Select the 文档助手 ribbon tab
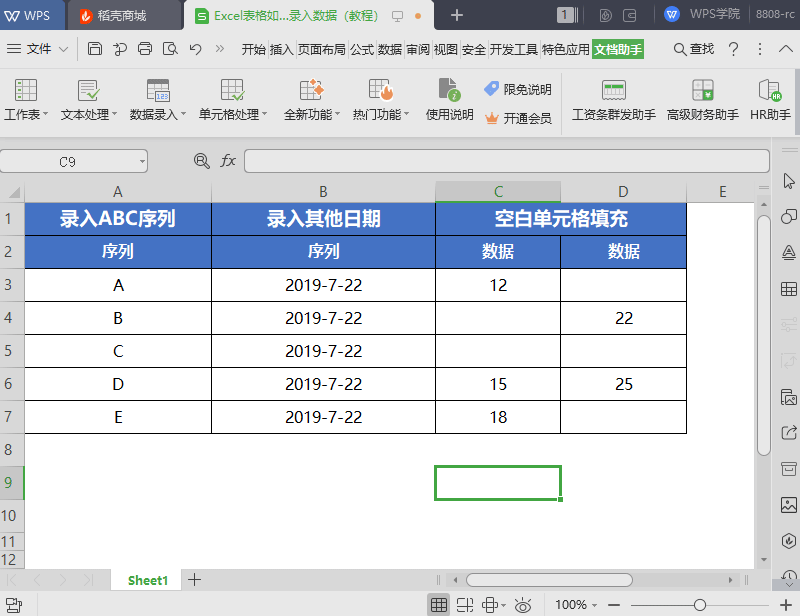 click(618, 50)
